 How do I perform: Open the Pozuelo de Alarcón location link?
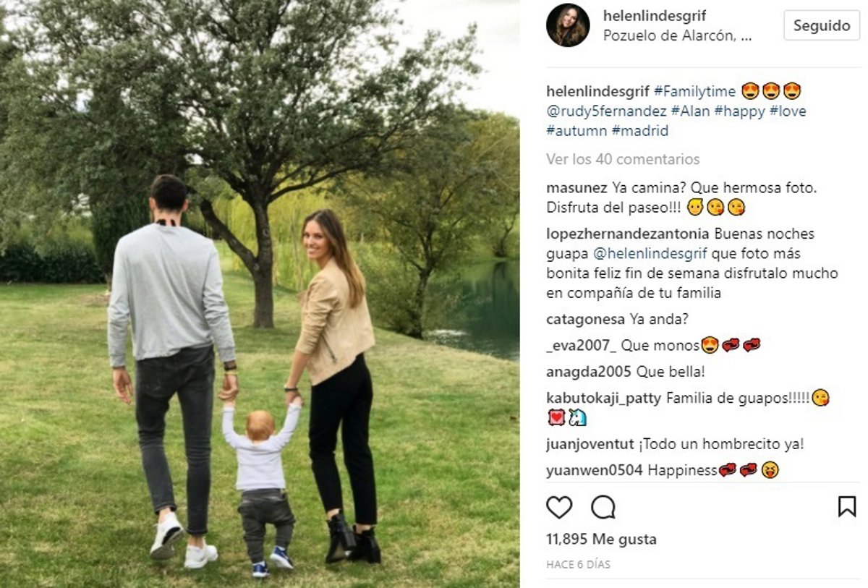pyautogui.click(x=678, y=36)
